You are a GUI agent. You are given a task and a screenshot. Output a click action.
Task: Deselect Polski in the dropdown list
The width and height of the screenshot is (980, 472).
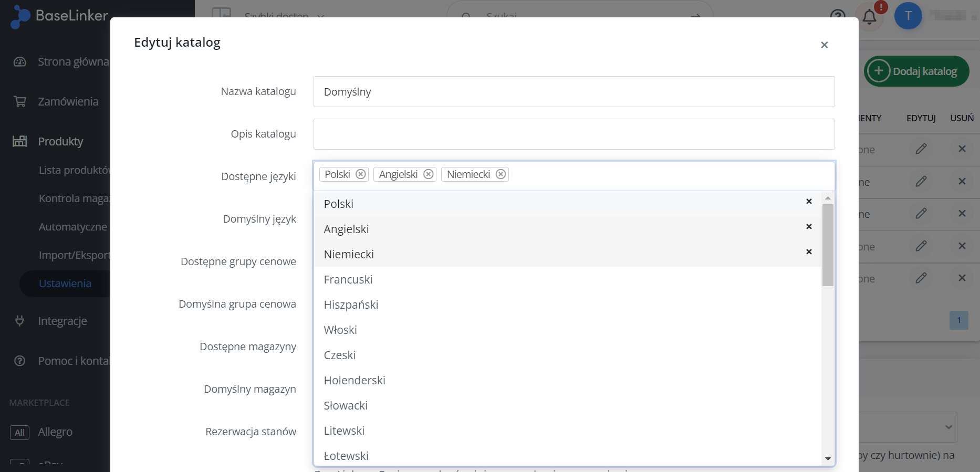[809, 202]
